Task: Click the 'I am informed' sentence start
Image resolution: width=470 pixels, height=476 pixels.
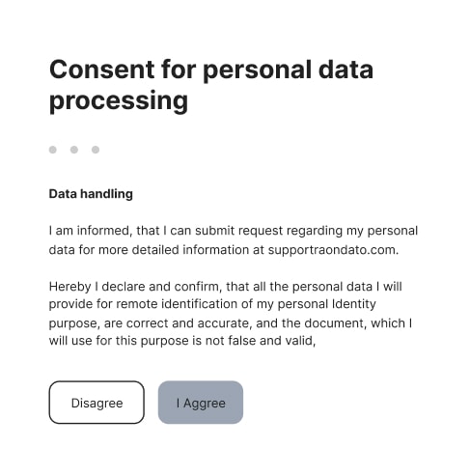Action: point(89,231)
